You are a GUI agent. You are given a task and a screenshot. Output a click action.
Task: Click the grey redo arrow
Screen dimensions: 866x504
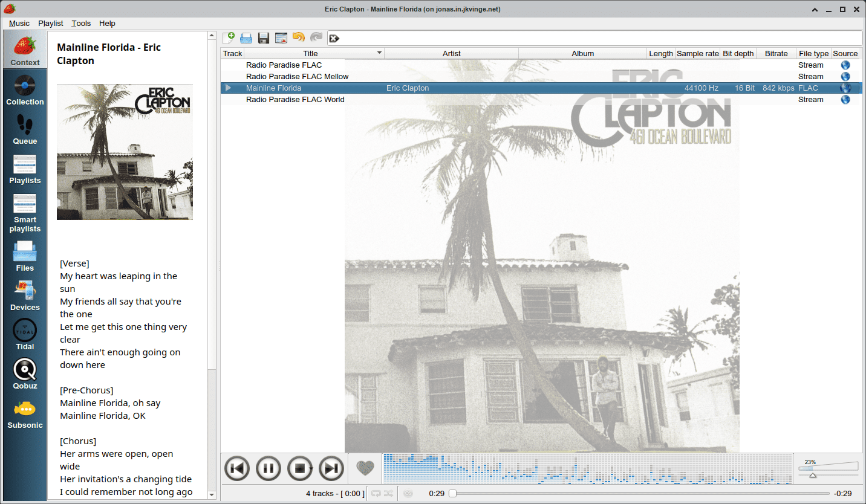[316, 38]
